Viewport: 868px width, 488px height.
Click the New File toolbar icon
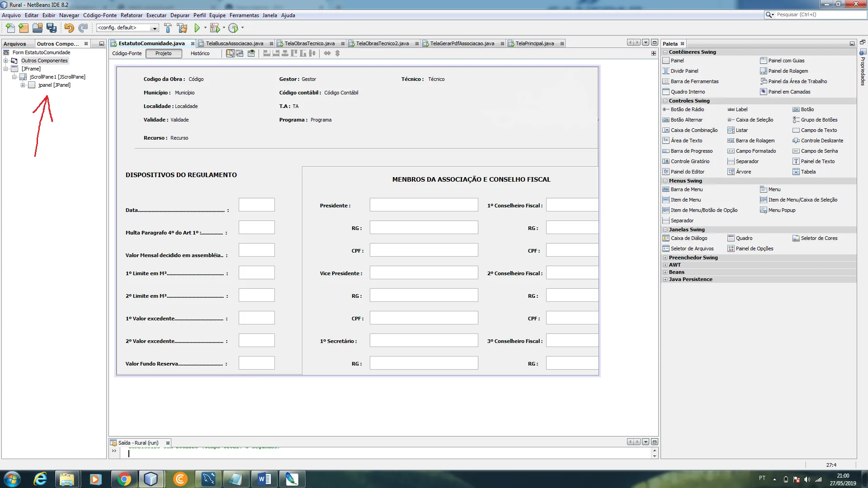click(10, 28)
